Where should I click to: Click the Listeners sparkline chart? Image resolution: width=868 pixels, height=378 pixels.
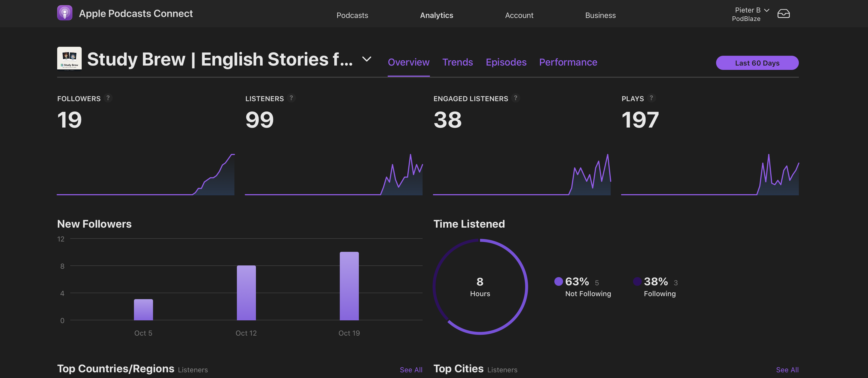tap(334, 174)
